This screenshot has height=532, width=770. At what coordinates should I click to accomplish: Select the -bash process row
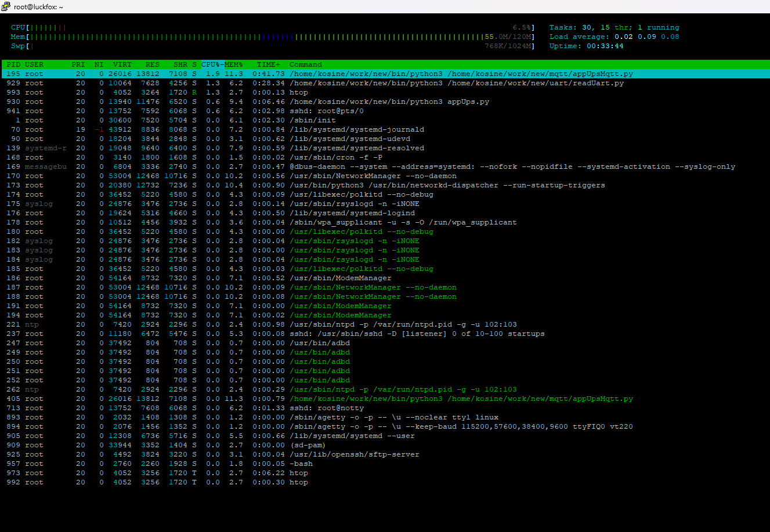click(x=385, y=464)
